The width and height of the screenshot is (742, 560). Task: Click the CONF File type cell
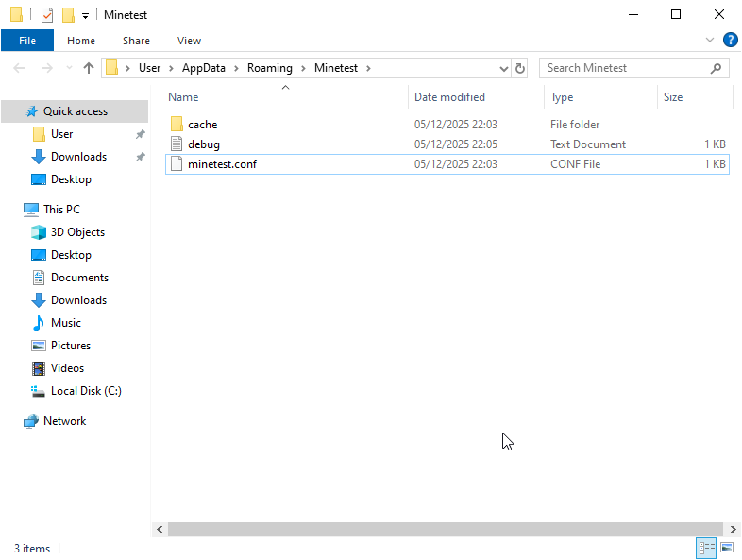click(x=575, y=164)
